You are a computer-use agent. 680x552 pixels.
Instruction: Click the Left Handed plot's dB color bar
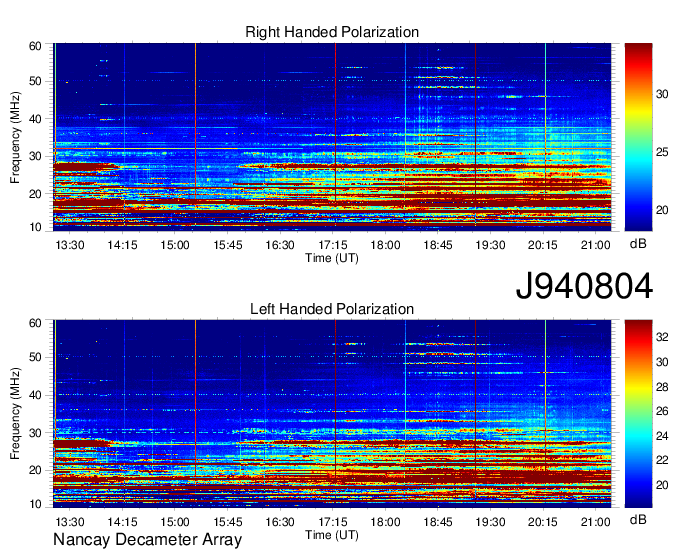[638, 414]
